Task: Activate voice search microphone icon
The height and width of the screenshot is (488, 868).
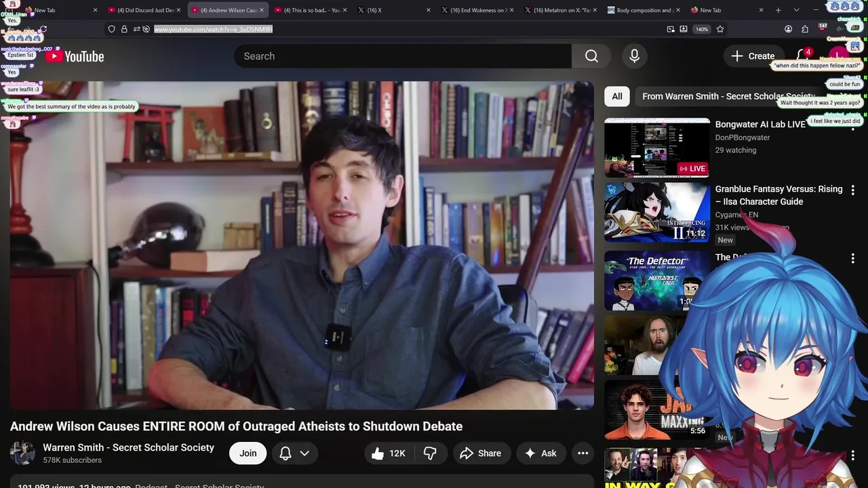Action: tap(634, 56)
